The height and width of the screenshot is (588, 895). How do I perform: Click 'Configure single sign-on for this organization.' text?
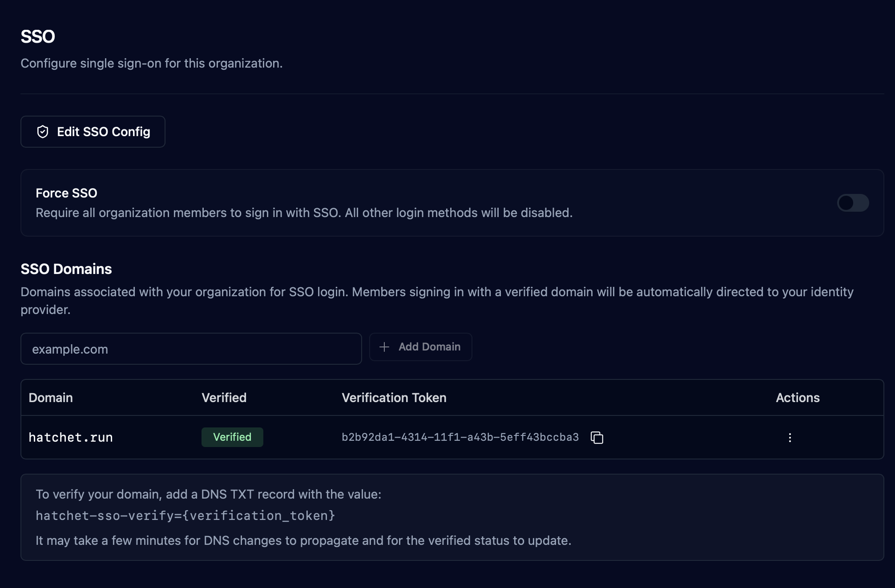pos(152,63)
